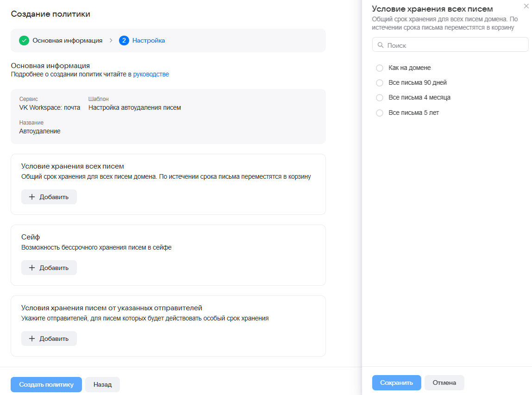This screenshot has height=395, width=532.
Task: Focus the 'Поиск' search field
Action: (x=454, y=45)
